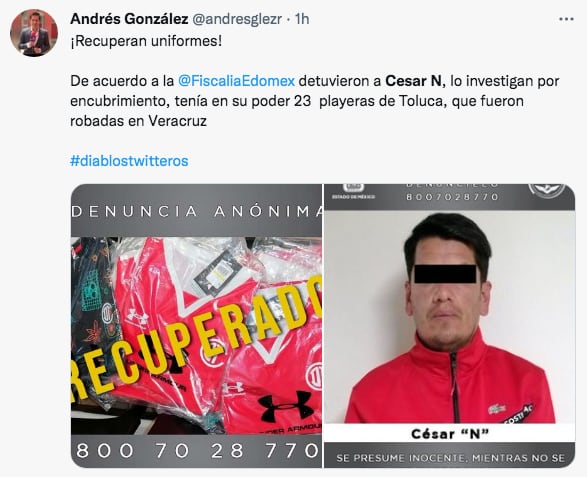The height and width of the screenshot is (477, 587).
Task: Click the Fiscalía shield emblem on right image
Action: (x=547, y=190)
